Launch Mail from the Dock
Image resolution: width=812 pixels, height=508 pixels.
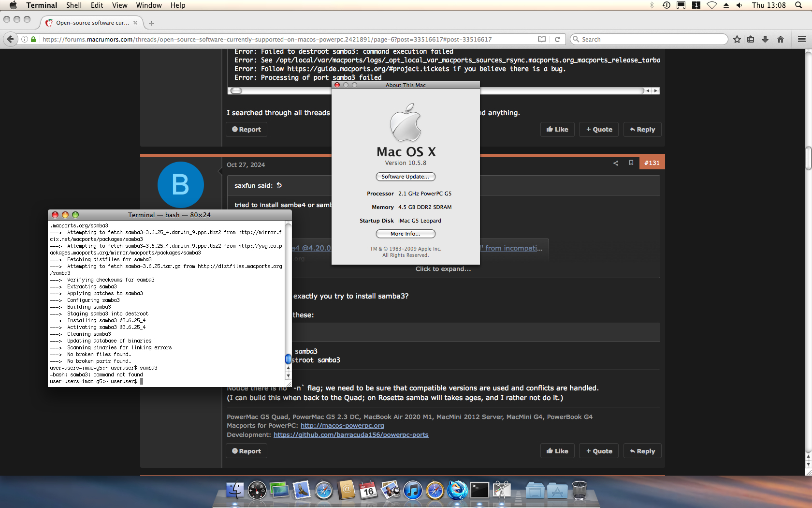[x=302, y=491]
